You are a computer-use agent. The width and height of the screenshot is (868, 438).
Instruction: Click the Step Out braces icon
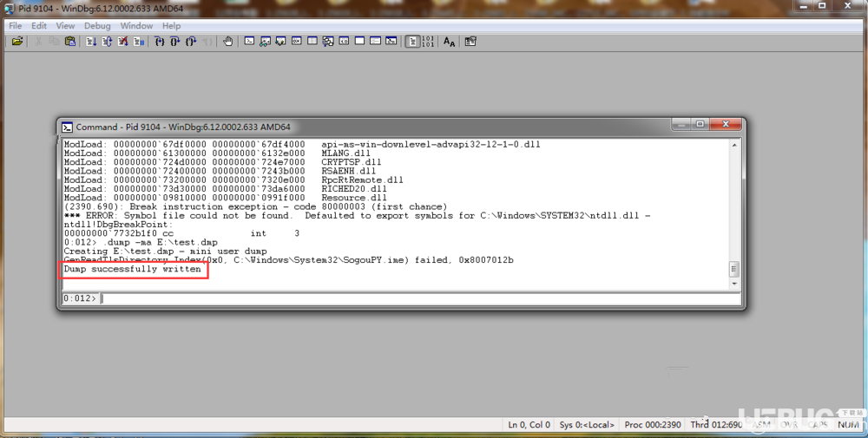(191, 42)
